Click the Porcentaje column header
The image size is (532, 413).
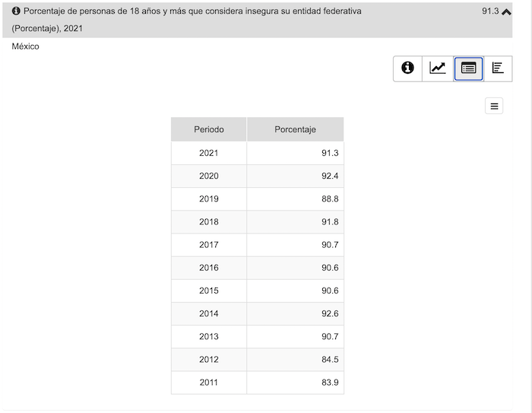click(295, 129)
